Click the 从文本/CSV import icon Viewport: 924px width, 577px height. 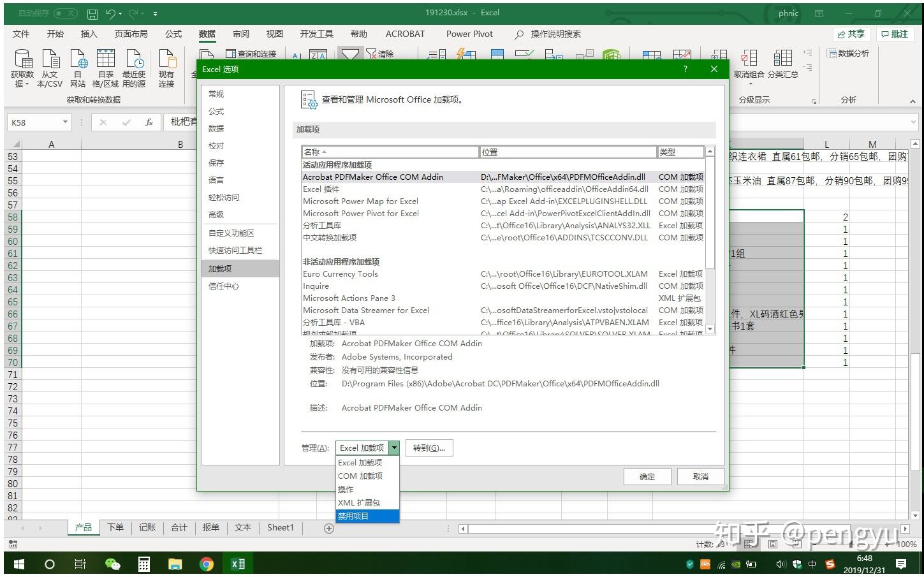50,69
